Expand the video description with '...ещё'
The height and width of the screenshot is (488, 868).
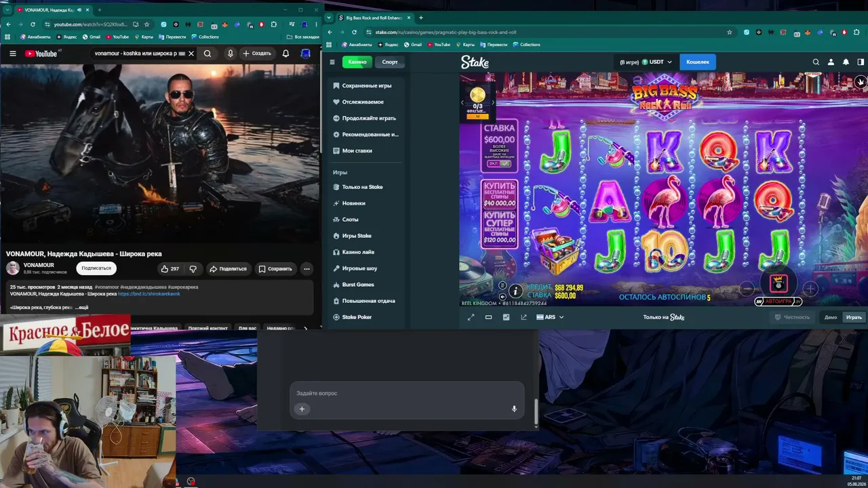[x=81, y=308]
